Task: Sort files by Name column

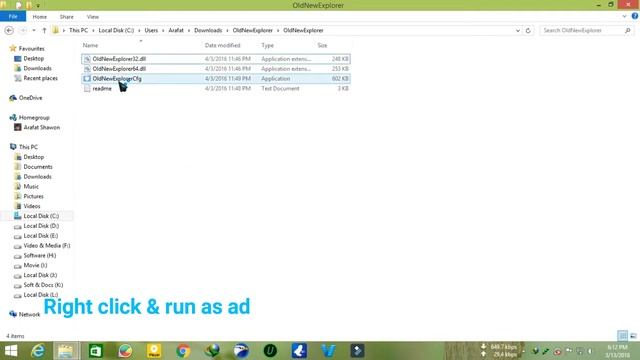Action: click(x=91, y=45)
